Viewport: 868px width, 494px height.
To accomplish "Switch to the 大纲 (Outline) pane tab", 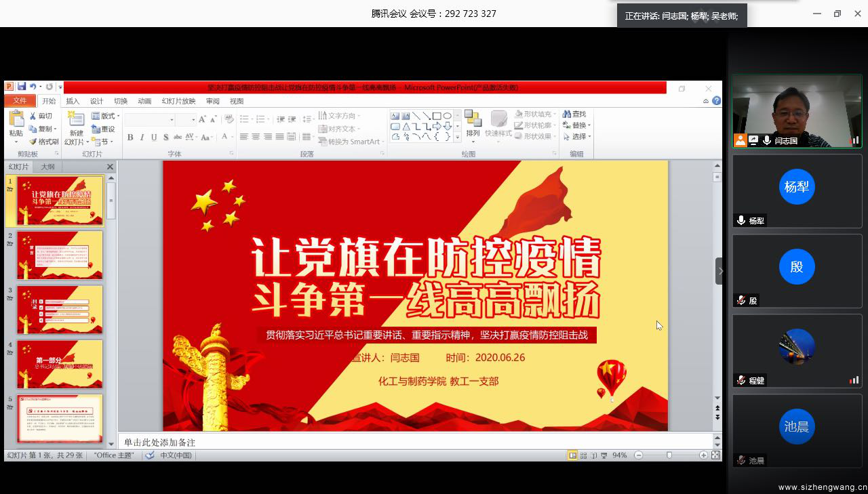I will coord(47,166).
